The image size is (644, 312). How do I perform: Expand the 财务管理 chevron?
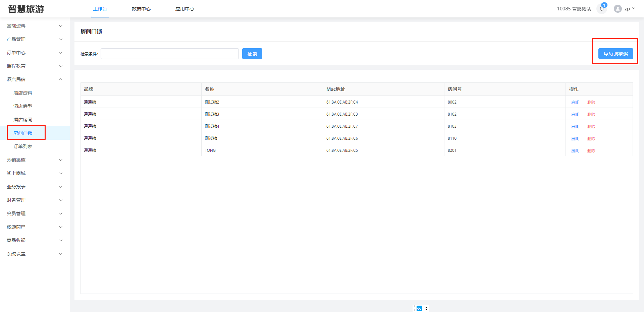(61, 200)
